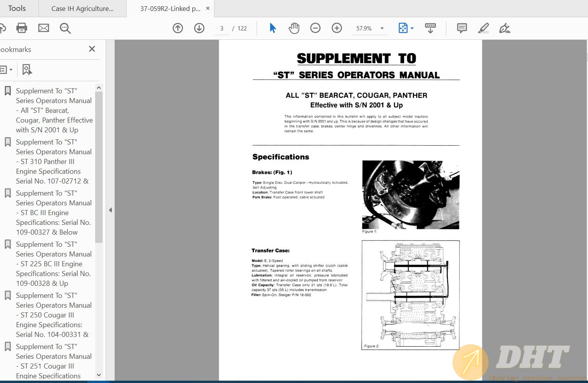Open the Tools tab
Image resolution: width=588 pixels, height=383 pixels.
tap(17, 8)
